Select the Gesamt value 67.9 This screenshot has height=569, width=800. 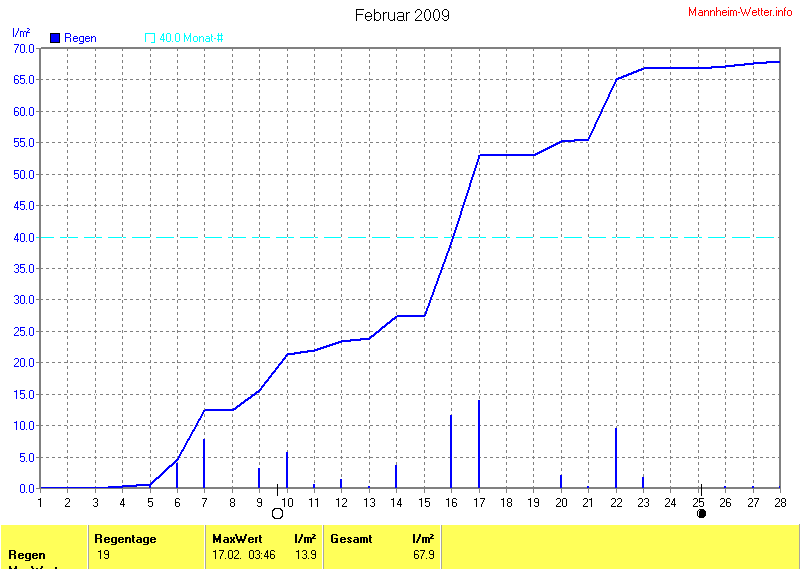(x=423, y=554)
